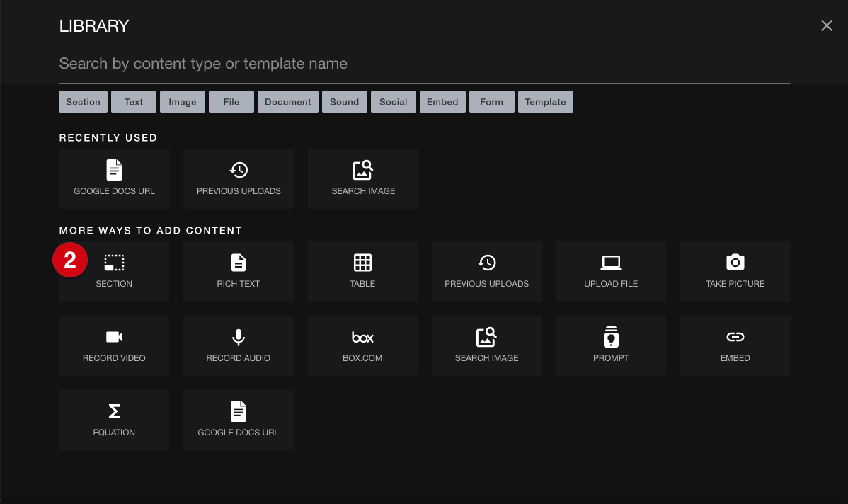Insert an Equation block
Image resolution: width=848 pixels, height=504 pixels.
[x=114, y=420]
